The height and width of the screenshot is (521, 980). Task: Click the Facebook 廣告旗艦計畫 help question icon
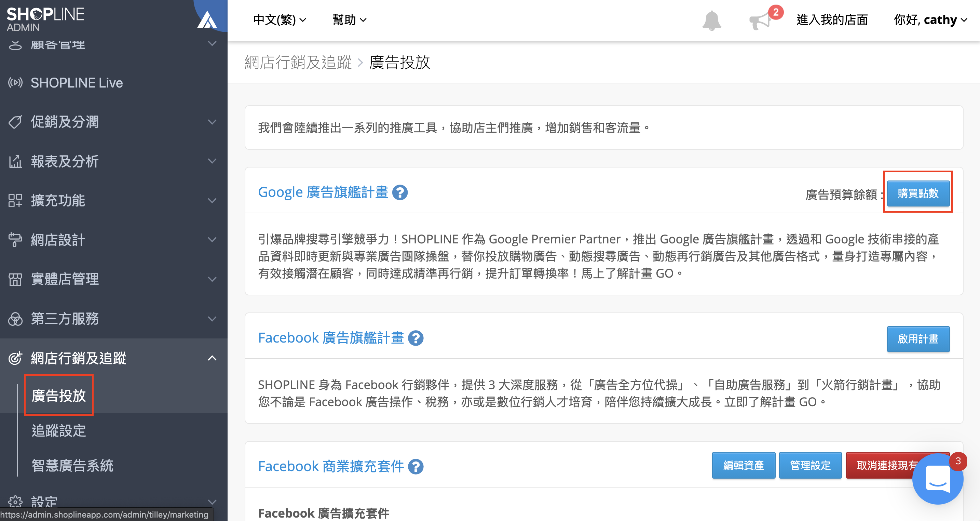click(416, 338)
